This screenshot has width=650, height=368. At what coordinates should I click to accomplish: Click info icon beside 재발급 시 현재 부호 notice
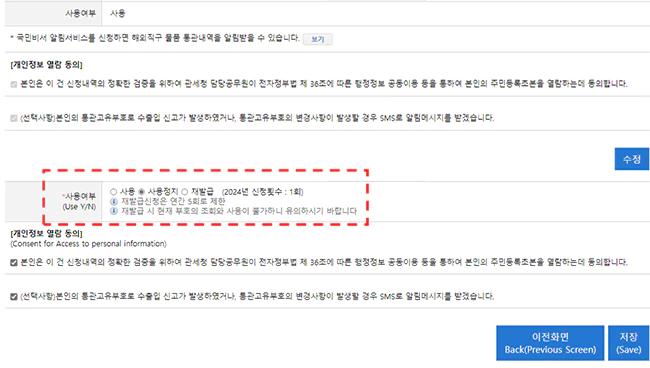[x=114, y=211]
